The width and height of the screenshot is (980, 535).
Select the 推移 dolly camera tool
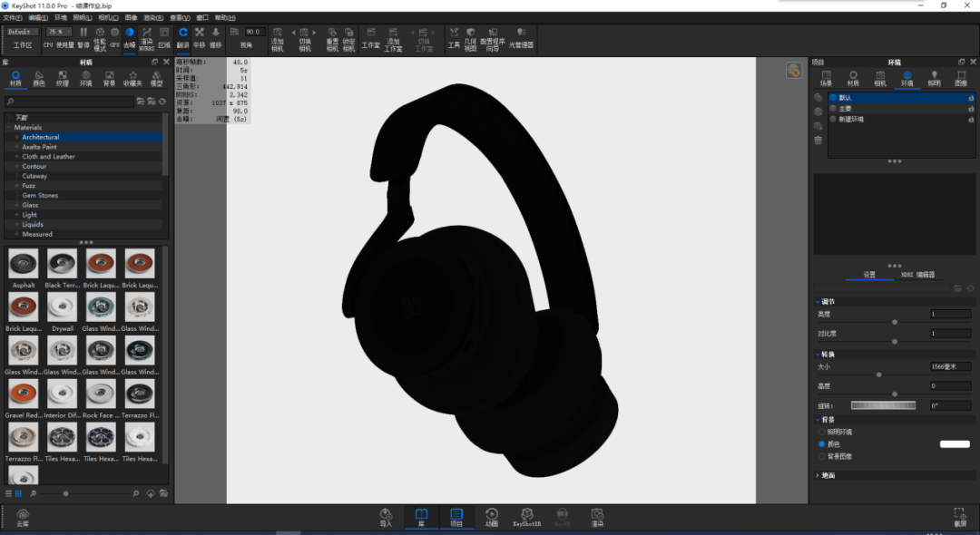[x=216, y=37]
